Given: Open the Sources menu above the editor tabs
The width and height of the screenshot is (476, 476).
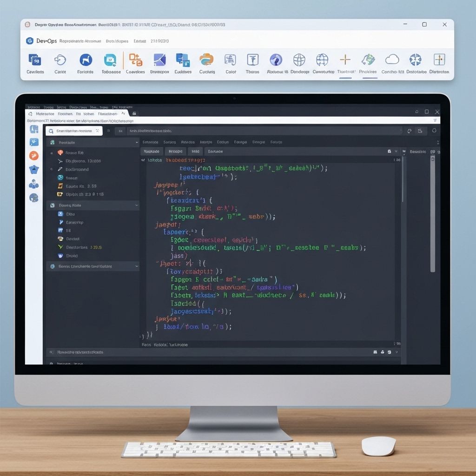Looking at the screenshot, I should (x=169, y=142).
